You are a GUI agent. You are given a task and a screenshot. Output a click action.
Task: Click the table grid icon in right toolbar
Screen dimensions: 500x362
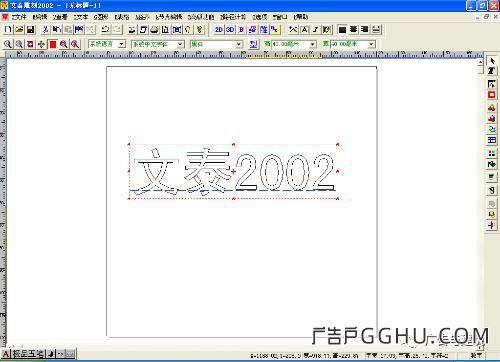point(492,140)
